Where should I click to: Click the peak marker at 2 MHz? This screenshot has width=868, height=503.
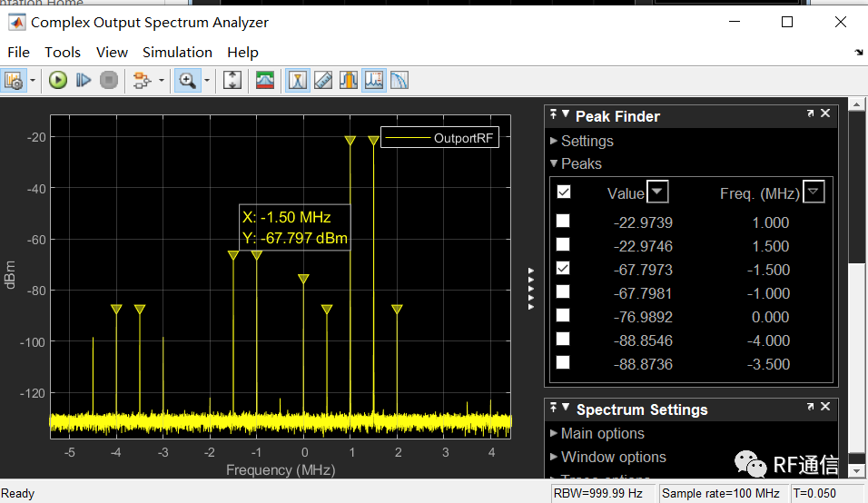point(397,310)
